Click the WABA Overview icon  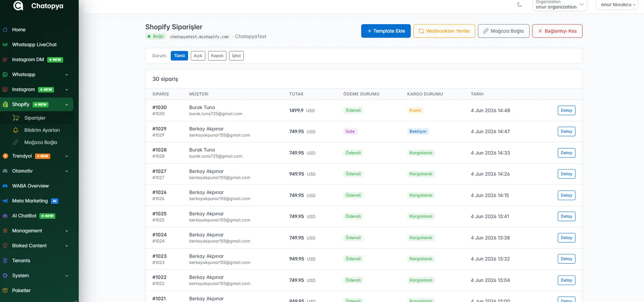point(5,186)
